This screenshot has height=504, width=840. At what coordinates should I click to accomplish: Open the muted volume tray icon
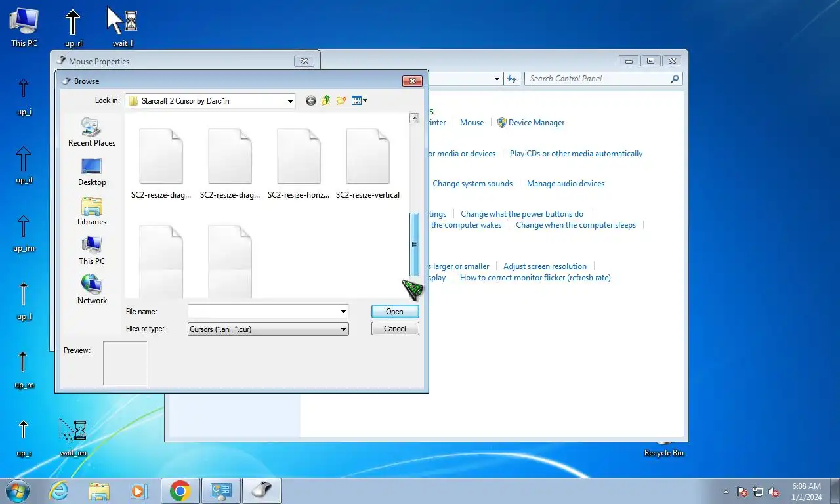coord(774,492)
